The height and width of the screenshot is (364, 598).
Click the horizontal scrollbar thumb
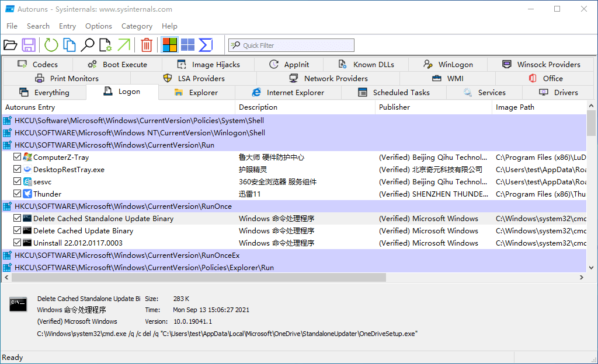pos(199,278)
